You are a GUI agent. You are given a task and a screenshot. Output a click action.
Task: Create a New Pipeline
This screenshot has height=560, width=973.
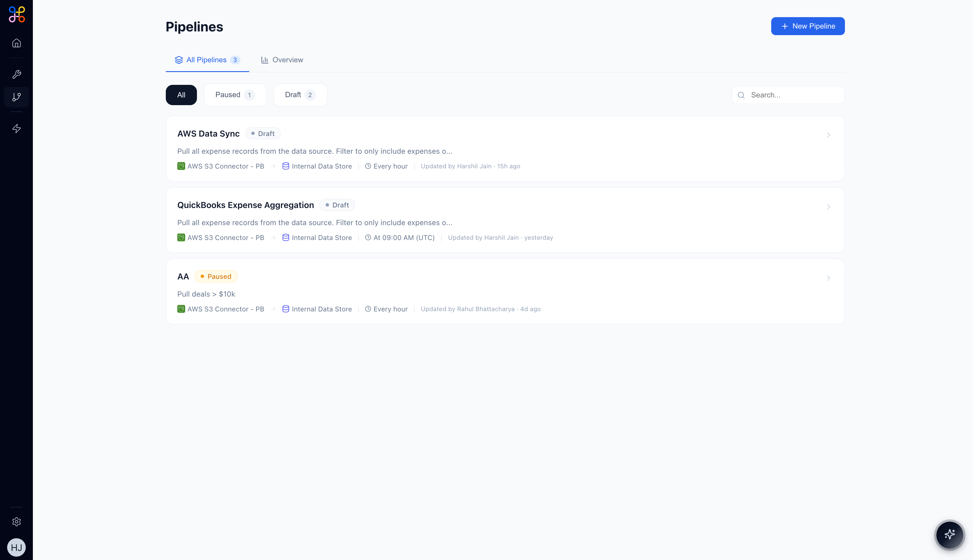pyautogui.click(x=807, y=26)
